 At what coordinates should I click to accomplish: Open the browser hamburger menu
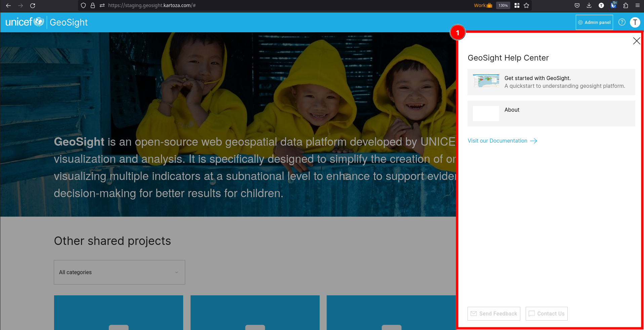point(638,5)
